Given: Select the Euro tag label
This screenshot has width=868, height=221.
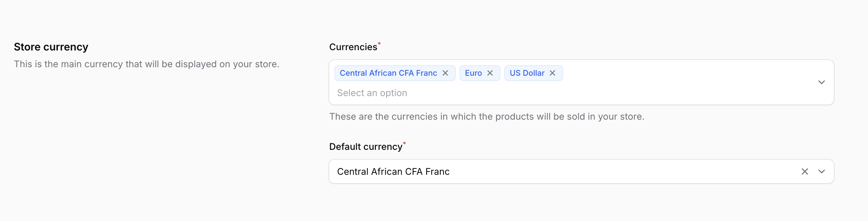Looking at the screenshot, I should pyautogui.click(x=473, y=73).
